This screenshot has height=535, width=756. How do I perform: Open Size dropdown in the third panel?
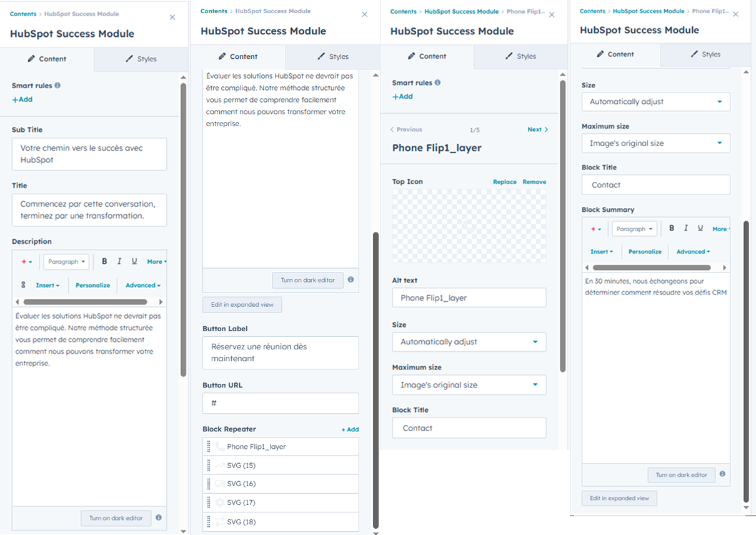click(x=469, y=342)
